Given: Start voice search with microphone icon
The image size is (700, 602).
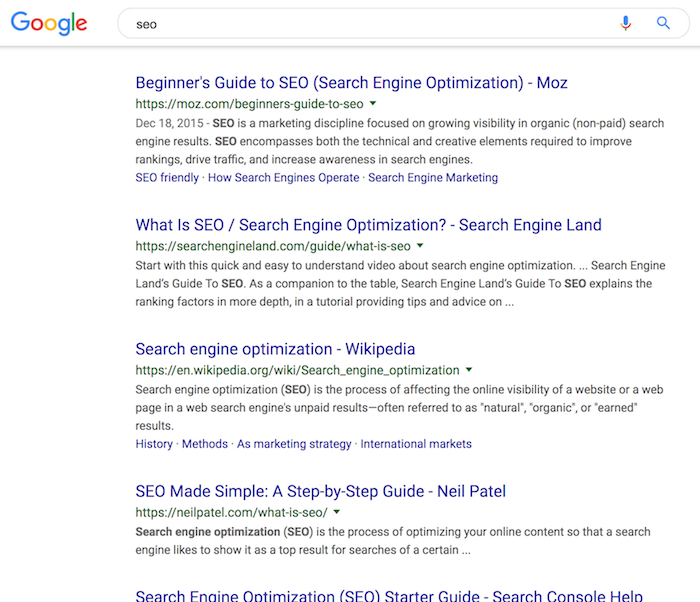Looking at the screenshot, I should 626,23.
